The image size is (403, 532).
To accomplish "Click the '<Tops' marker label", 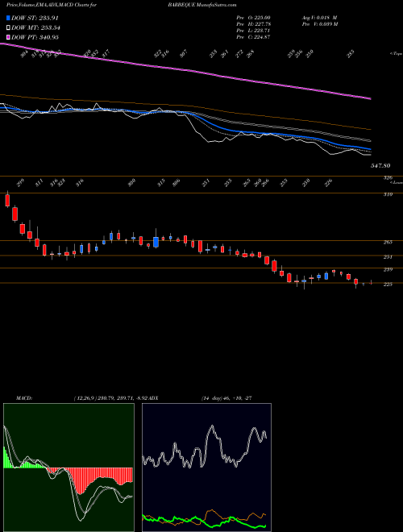I will (x=396, y=54).
